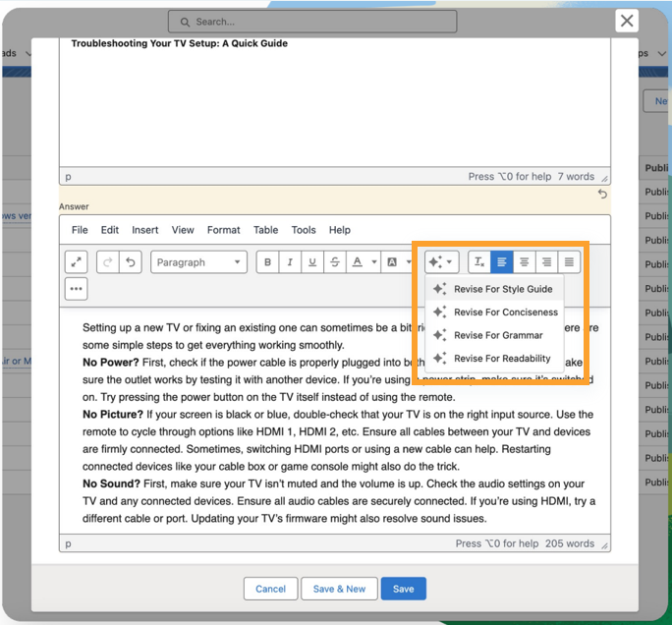
Task: Toggle bold formatting
Action: (x=267, y=262)
